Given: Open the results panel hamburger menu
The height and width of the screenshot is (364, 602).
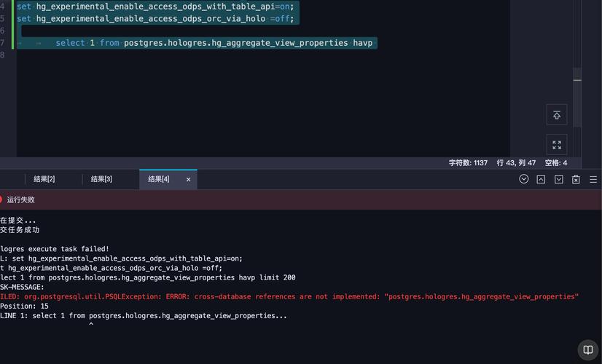Looking at the screenshot, I should pyautogui.click(x=593, y=179).
